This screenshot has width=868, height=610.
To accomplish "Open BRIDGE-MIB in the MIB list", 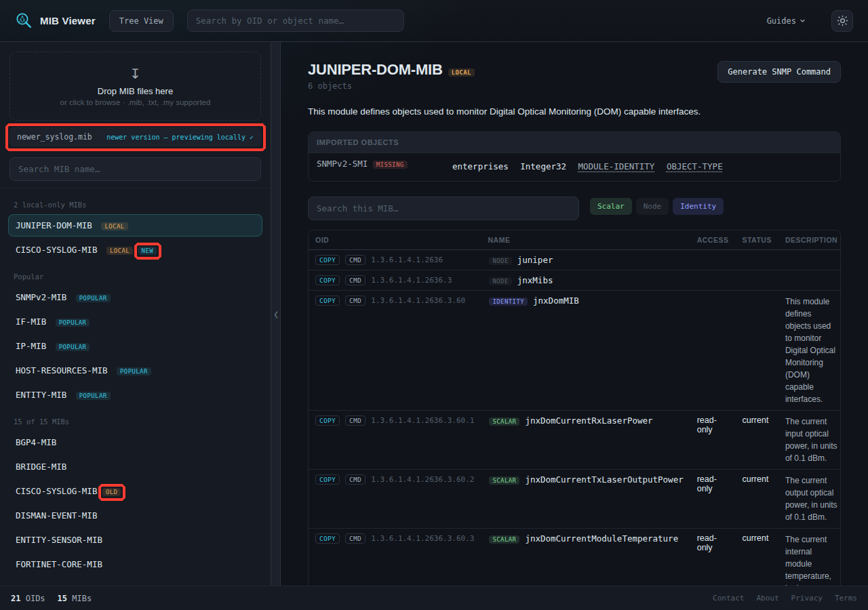I will pos(135,467).
